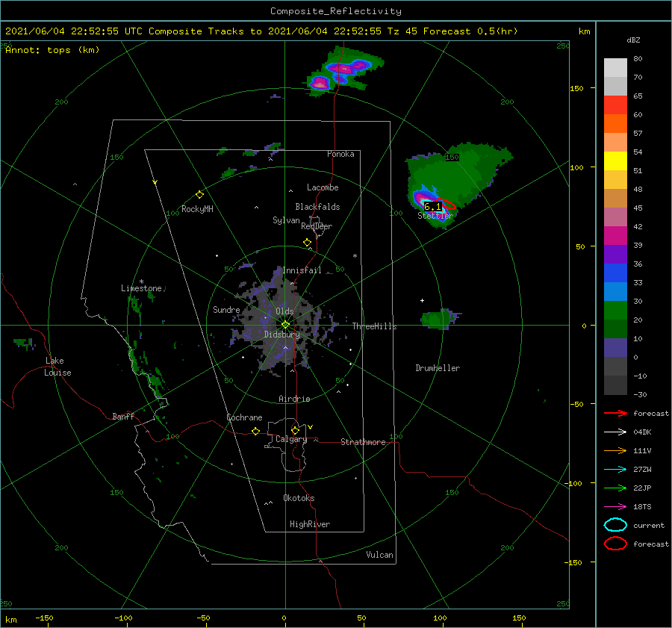The width and height of the screenshot is (672, 628).
Task: Select the orange 111V arrow legend icon
Action: pos(615,450)
